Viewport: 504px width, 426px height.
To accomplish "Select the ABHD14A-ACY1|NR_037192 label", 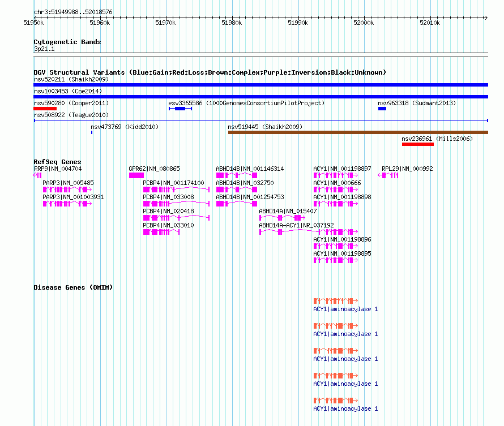I will pos(296,225).
